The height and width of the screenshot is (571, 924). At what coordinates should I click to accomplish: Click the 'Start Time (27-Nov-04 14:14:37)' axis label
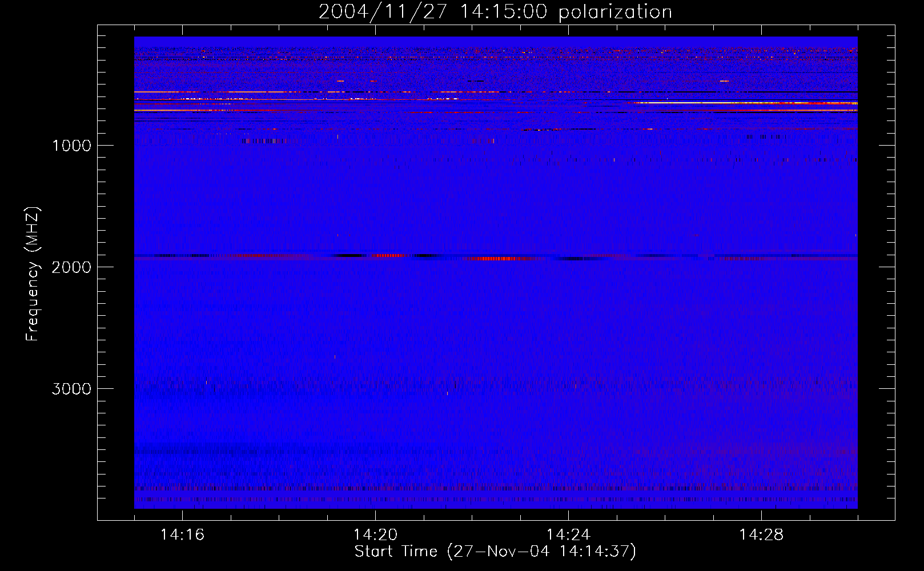495,552
